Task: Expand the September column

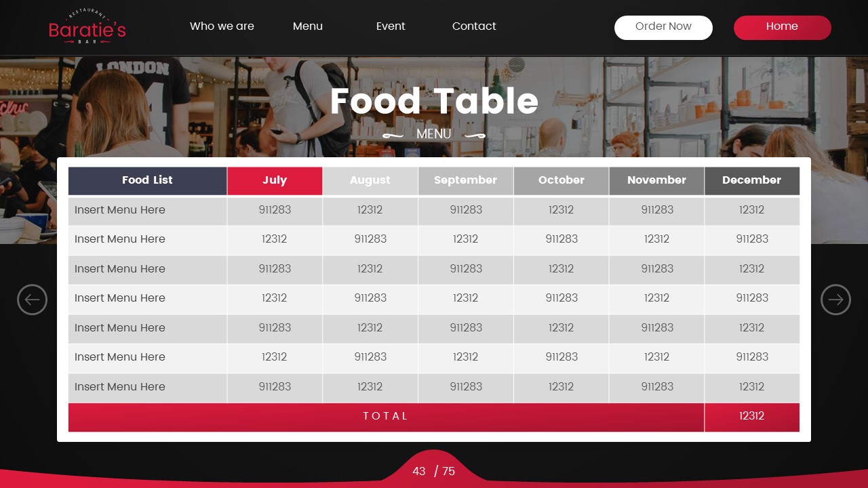Action: point(465,180)
